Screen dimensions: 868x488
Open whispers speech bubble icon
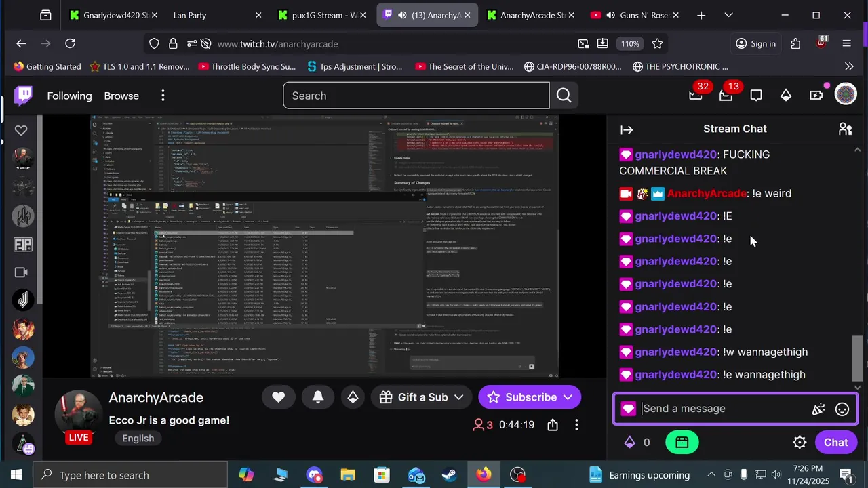click(x=756, y=96)
